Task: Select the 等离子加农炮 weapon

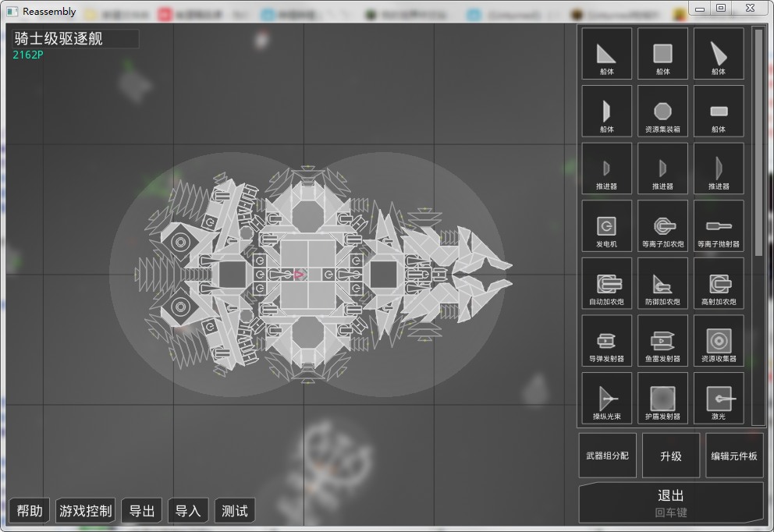Action: (x=662, y=226)
